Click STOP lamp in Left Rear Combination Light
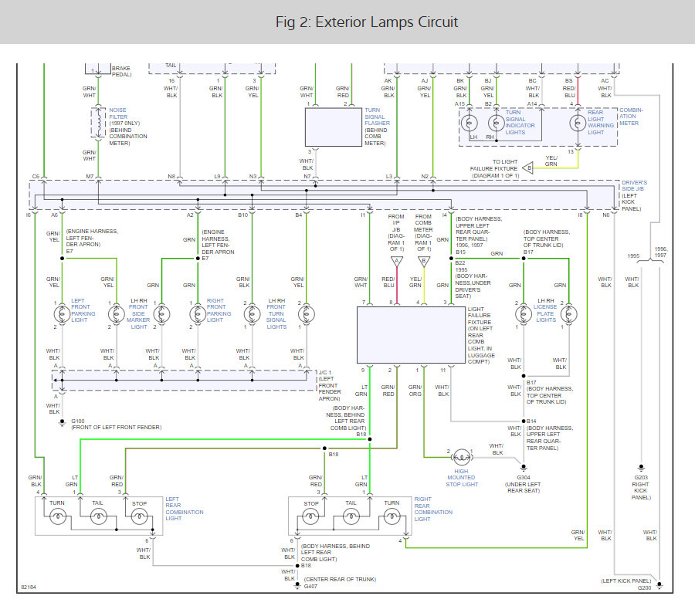 tap(139, 516)
